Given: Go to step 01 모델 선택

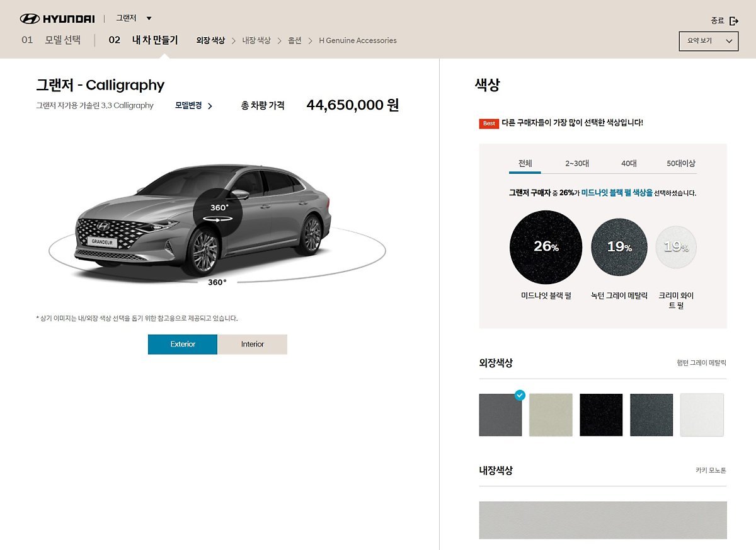Looking at the screenshot, I should (51, 40).
